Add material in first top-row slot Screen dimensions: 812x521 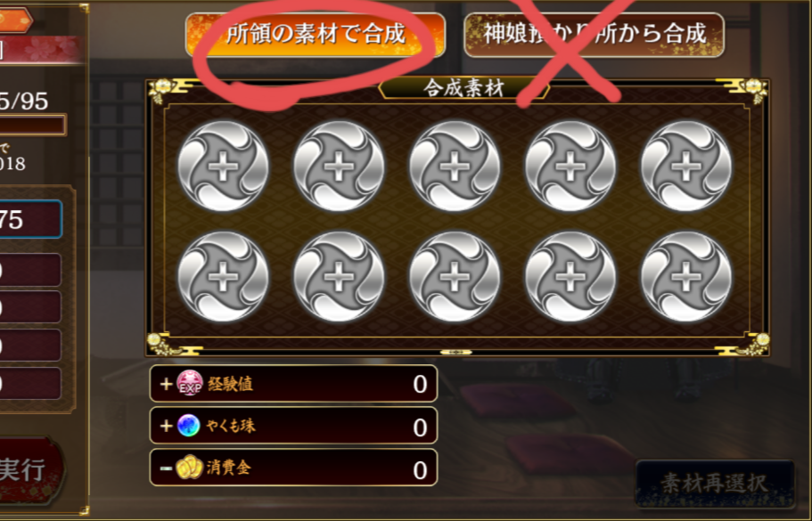coord(223,166)
